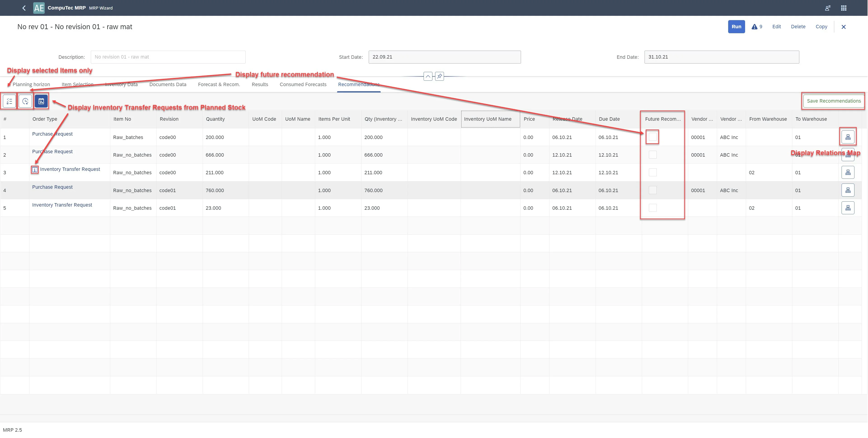Open the warning messages icon showing 9

coord(756,27)
